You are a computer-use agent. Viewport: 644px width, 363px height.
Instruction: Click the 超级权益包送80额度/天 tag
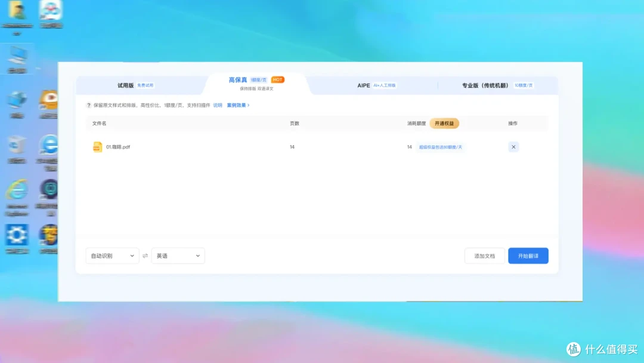pos(440,147)
